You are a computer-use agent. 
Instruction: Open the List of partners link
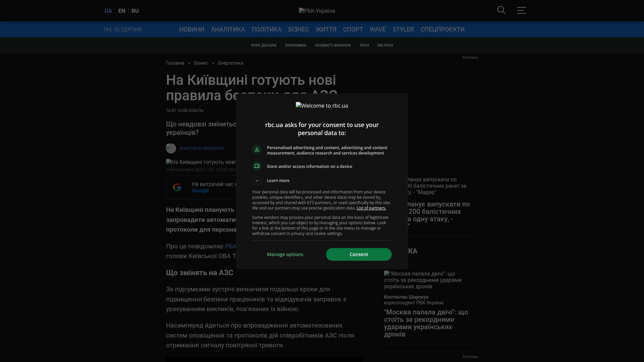(371, 208)
